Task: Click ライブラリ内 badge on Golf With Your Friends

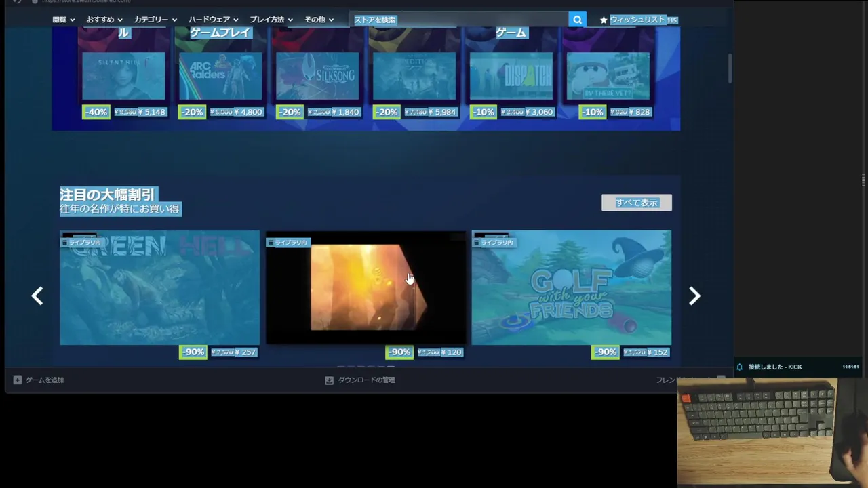Action: 494,242
